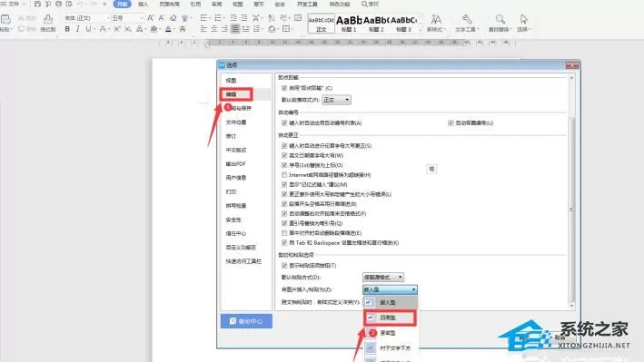Apply Superscript formatting

click(117, 29)
